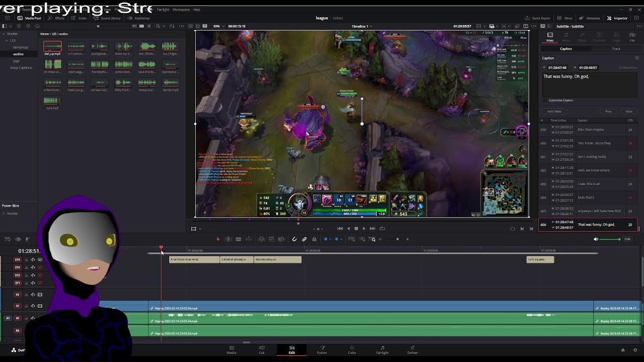Adjust the monitor volume slider
Viewport: 644px width, 362px height.
pos(610,239)
